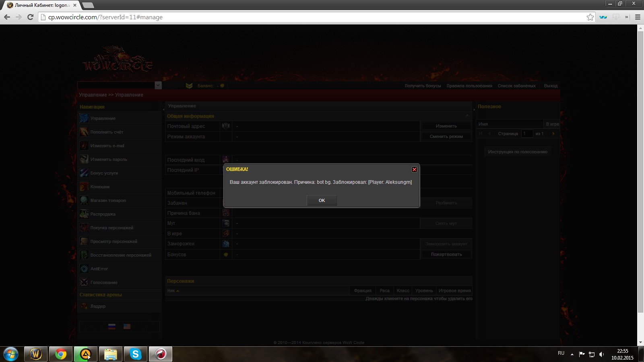Screen dimensions: 644x362
Task: Click the Снять мут button
Action: (446, 223)
